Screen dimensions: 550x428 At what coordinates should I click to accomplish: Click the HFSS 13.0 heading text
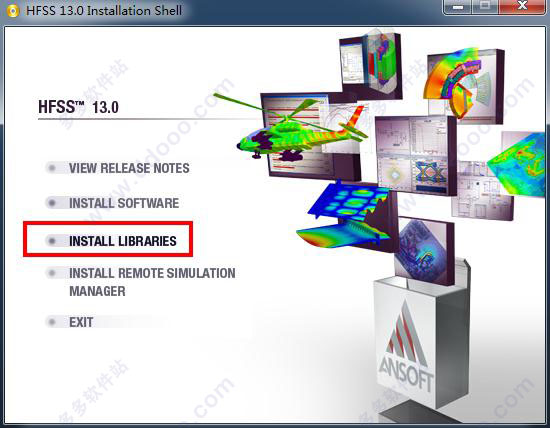coord(78,107)
